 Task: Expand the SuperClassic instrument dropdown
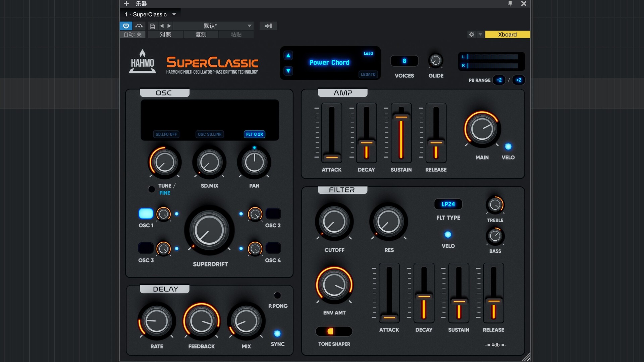click(174, 14)
